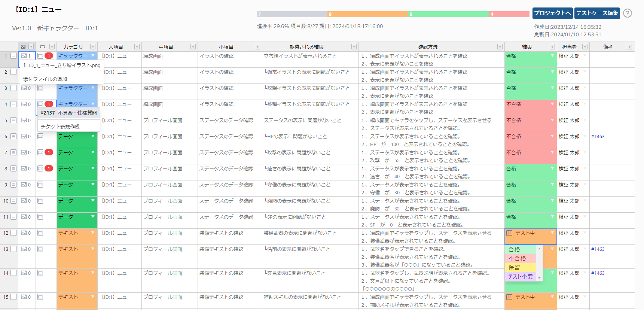Open the 中項目 column filter dropdown

click(x=193, y=47)
